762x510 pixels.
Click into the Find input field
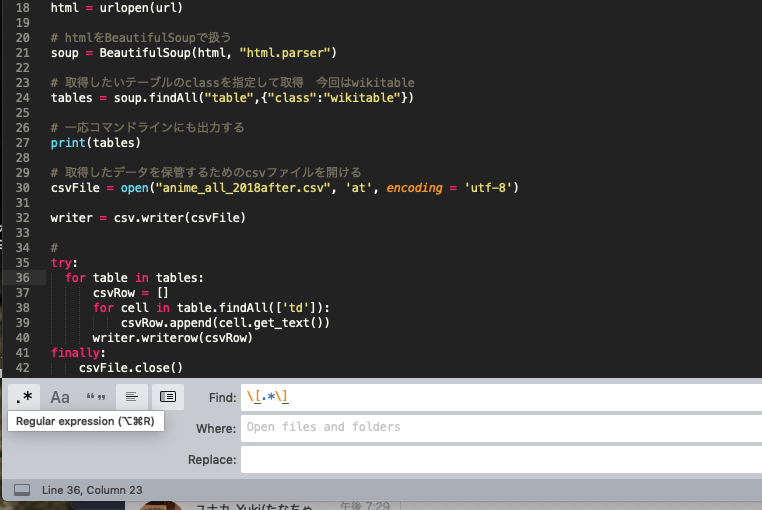click(x=500, y=398)
